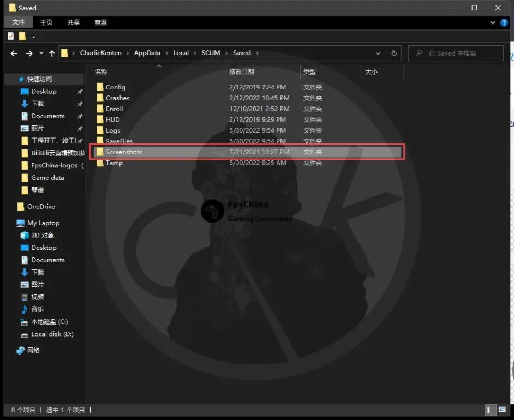Switch to details view in status bar
Image resolution: width=514 pixels, height=420 pixels.
pyautogui.click(x=489, y=410)
